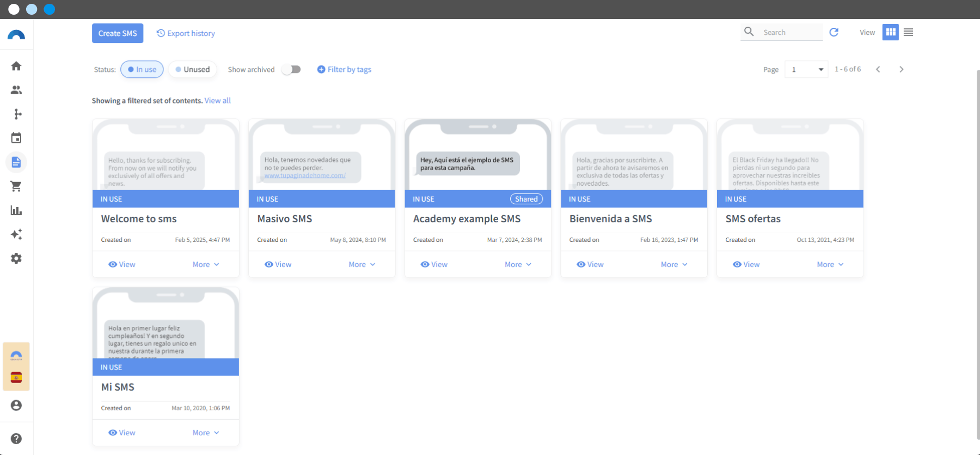The image size is (980, 455).
Task: Click the Spanish flag language icon
Action: pyautogui.click(x=16, y=378)
